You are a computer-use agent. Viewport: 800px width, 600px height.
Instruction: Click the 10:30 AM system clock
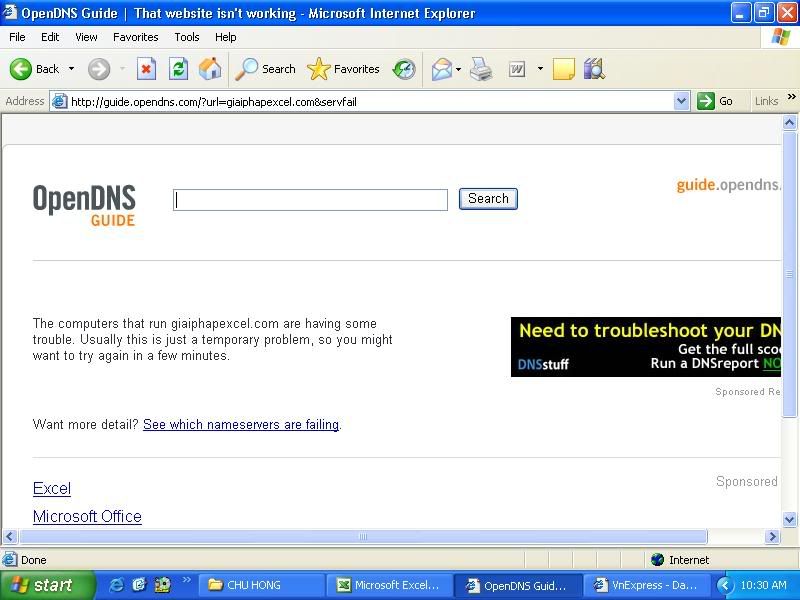coord(763,585)
